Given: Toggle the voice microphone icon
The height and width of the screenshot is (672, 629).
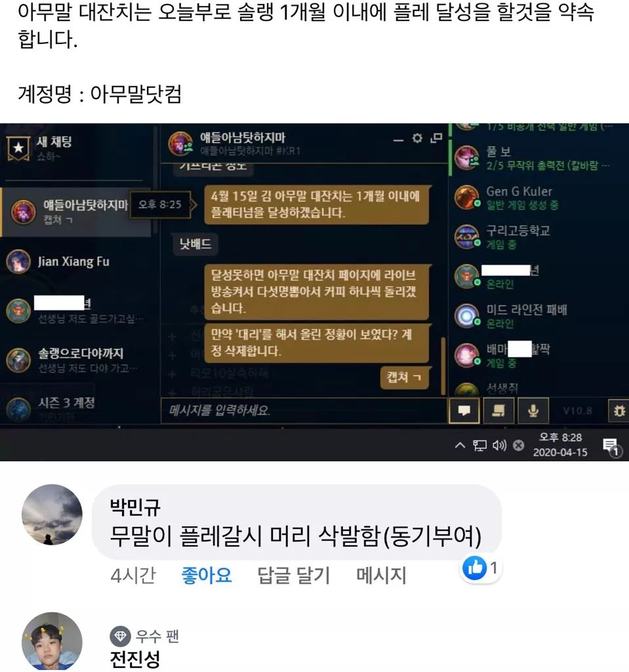Looking at the screenshot, I should pos(533,411).
